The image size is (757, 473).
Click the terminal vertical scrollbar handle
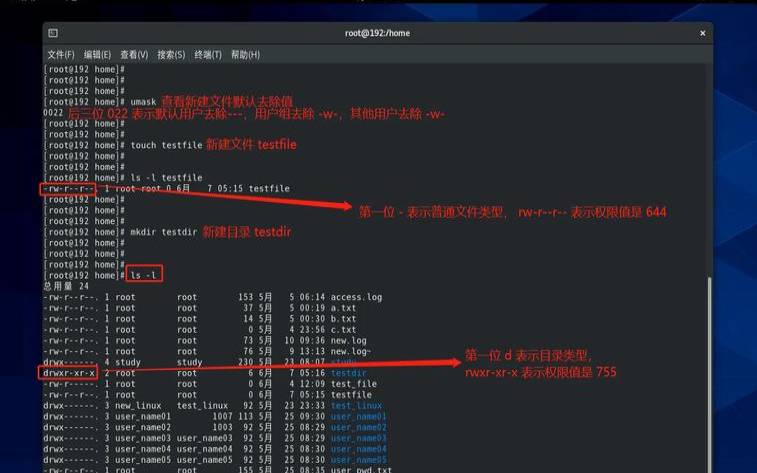pos(709,374)
